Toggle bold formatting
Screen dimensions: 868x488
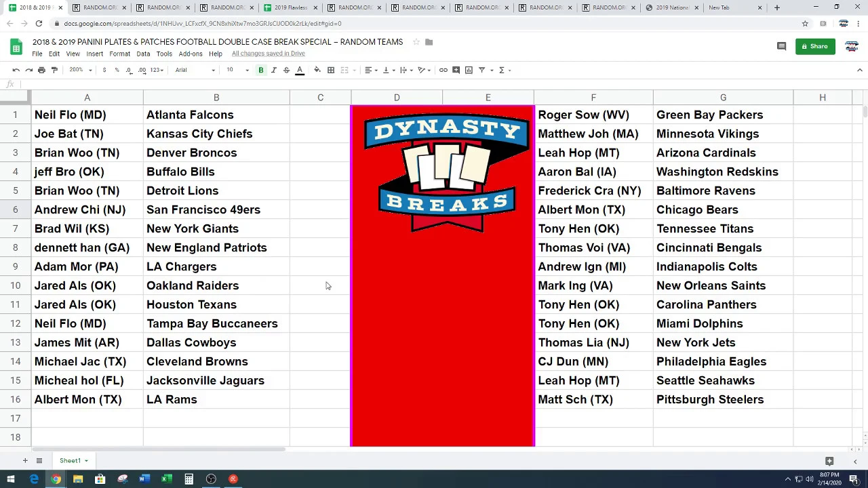(260, 70)
